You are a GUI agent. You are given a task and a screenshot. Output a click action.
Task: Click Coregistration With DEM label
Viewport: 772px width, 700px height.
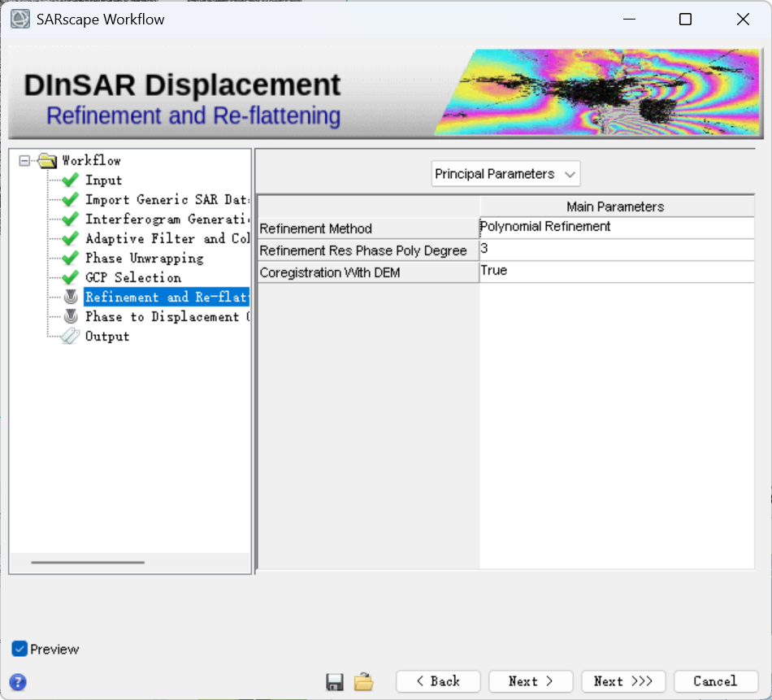369,272
